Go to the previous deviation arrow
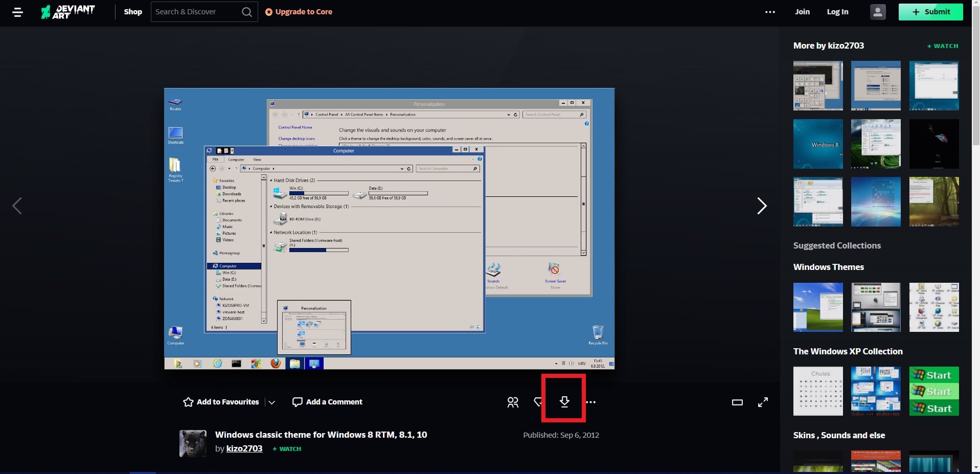 click(x=17, y=206)
